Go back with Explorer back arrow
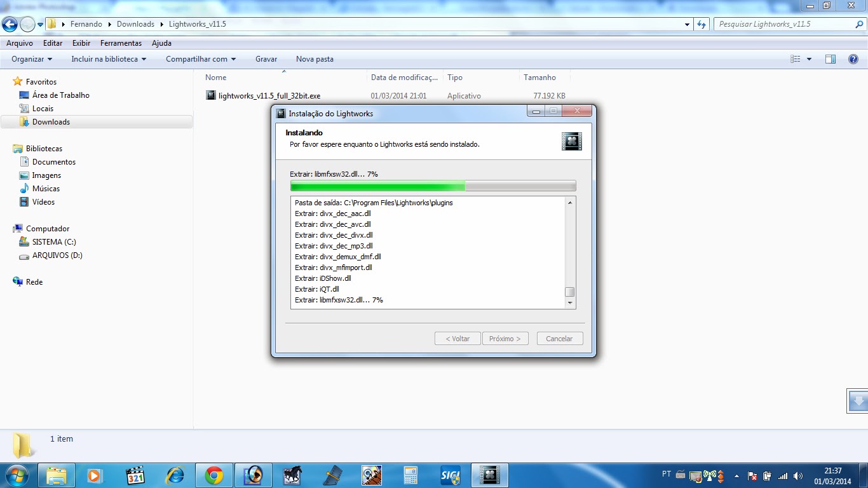The width and height of the screenshot is (868, 488). [x=10, y=24]
